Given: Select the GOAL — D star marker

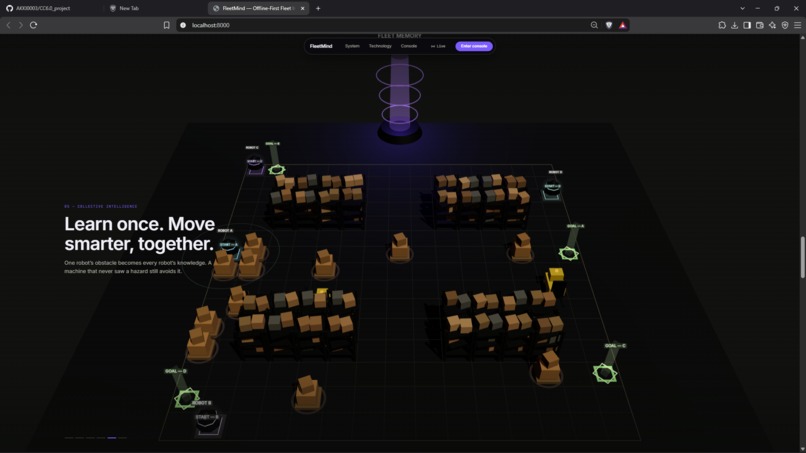Looking at the screenshot, I should pos(187,398).
